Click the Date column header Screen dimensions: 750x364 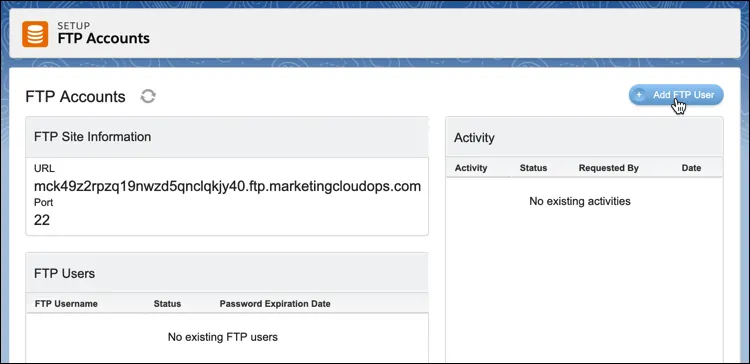(691, 168)
